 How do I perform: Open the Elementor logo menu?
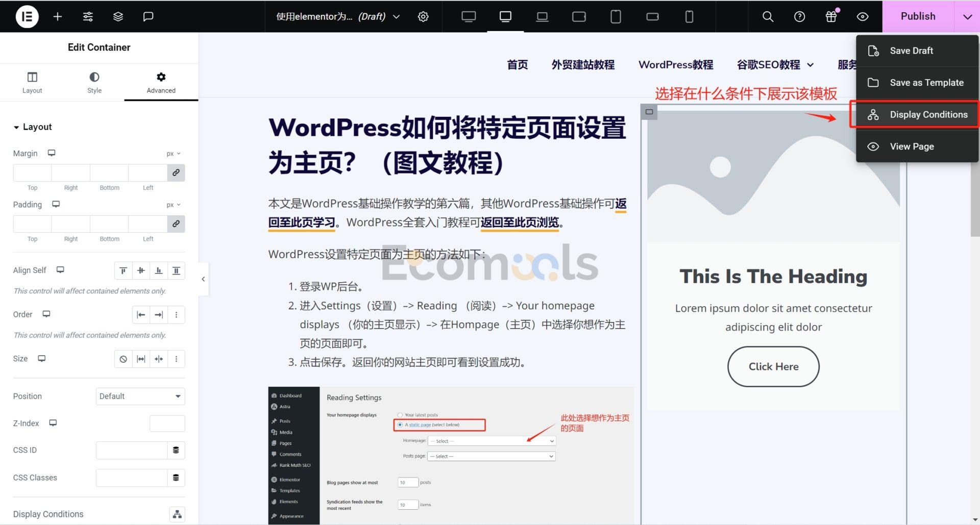[x=27, y=16]
